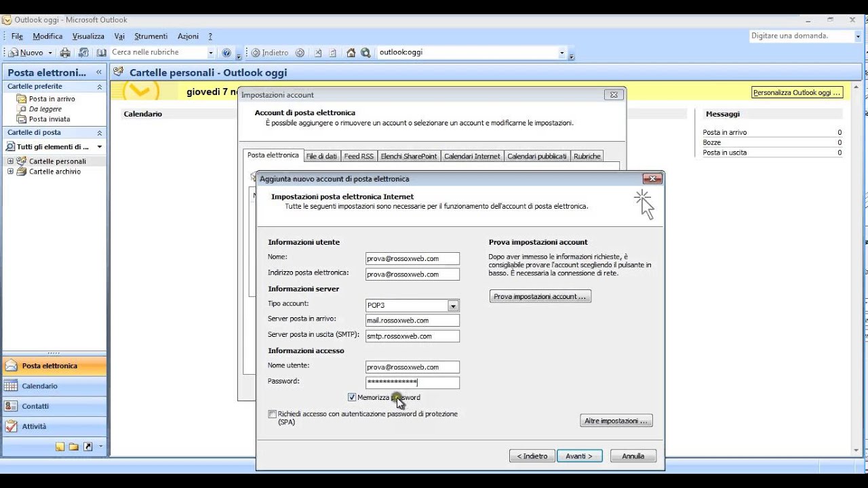Screen dimensions: 868x488
Task: Open navigation pane configure buttons arrow
Action: [100, 447]
